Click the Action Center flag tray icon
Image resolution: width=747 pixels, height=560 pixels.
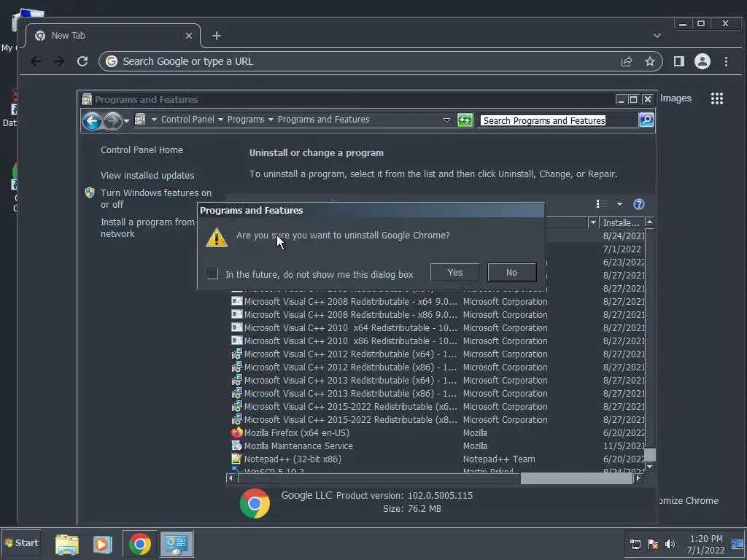tap(653, 544)
